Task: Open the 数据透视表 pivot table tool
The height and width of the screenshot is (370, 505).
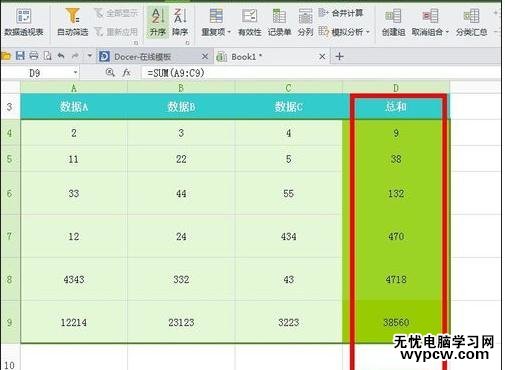Action: click(24, 22)
